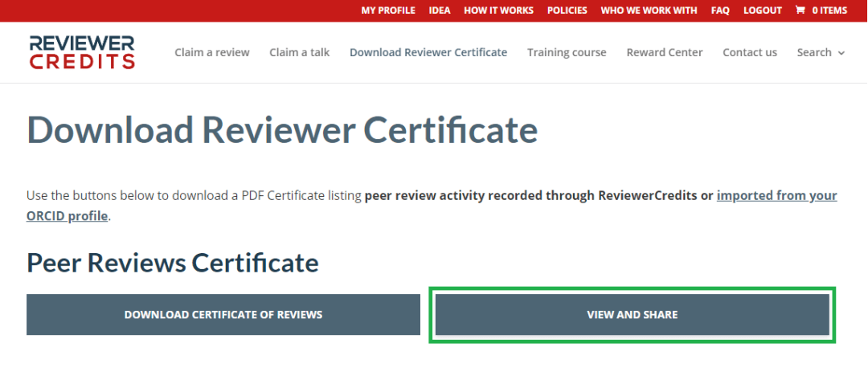Open HOW IT WORKS in top bar

point(498,10)
